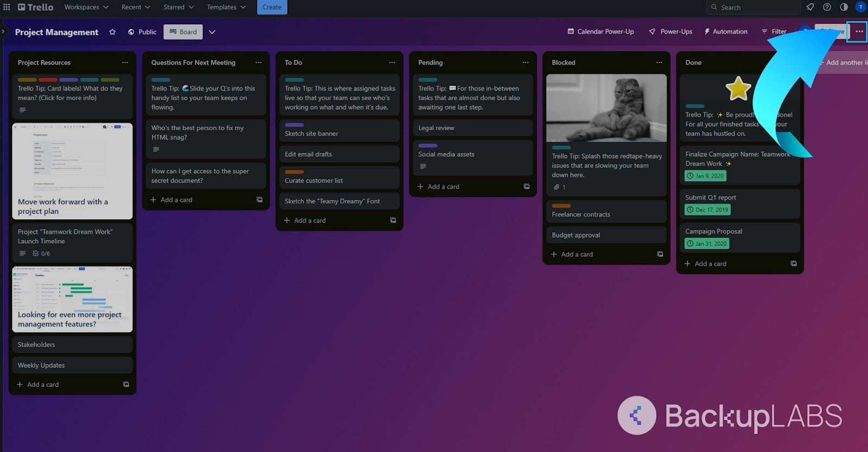This screenshot has height=452, width=868.
Task: Open the Stakeholders card
Action: tap(72, 345)
